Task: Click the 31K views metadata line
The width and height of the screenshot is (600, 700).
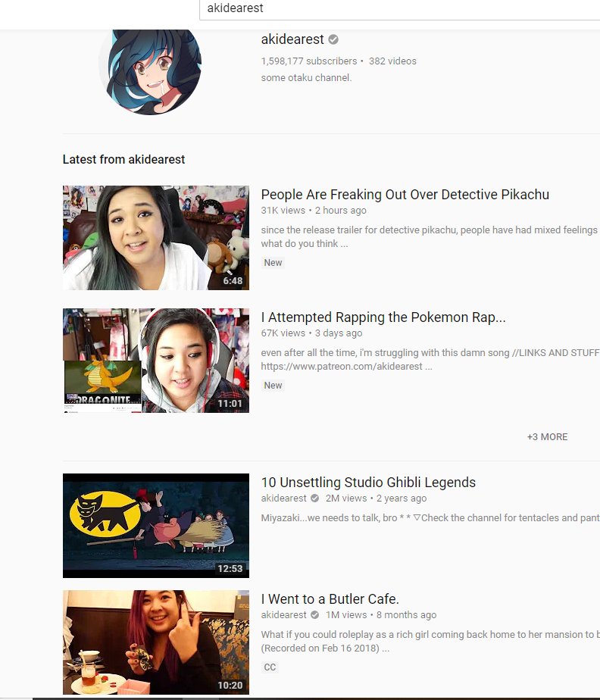Action: 314,211
